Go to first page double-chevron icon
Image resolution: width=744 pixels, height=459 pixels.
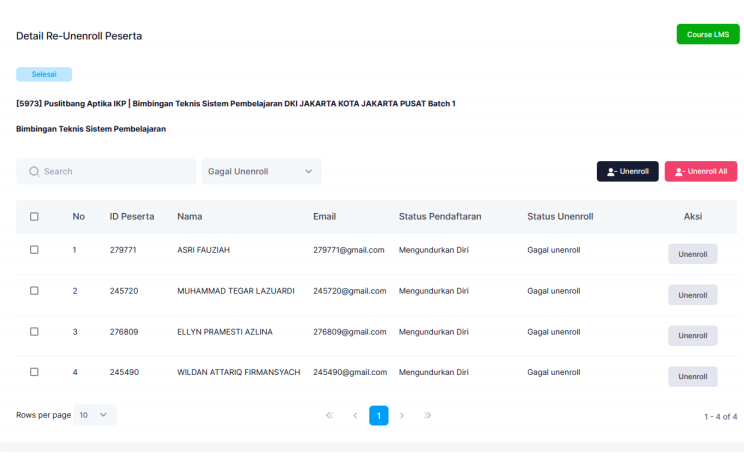tap(329, 415)
